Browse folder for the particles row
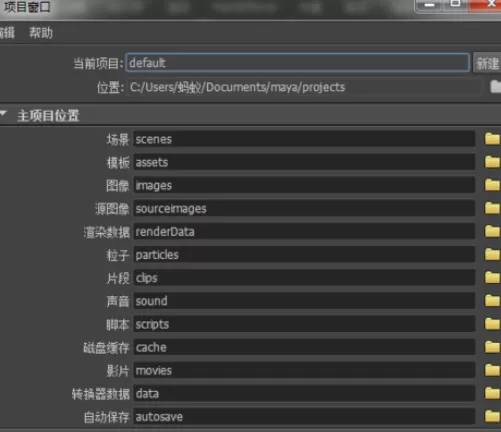This screenshot has width=501, height=432. click(x=492, y=255)
